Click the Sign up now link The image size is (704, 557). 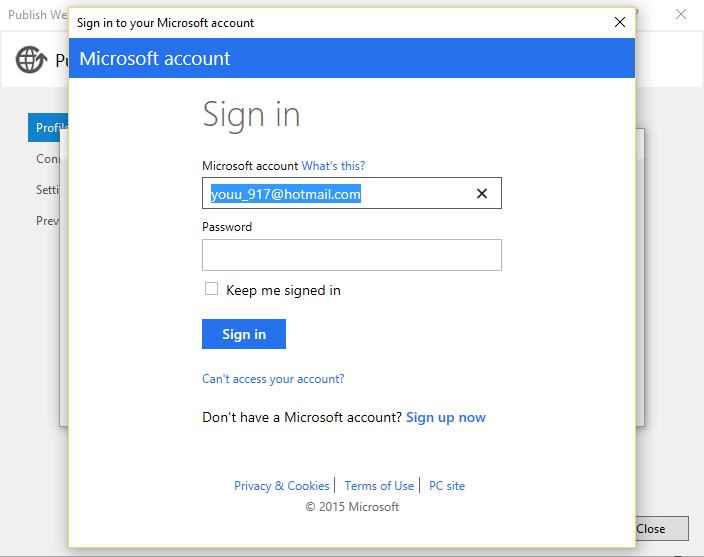click(445, 417)
